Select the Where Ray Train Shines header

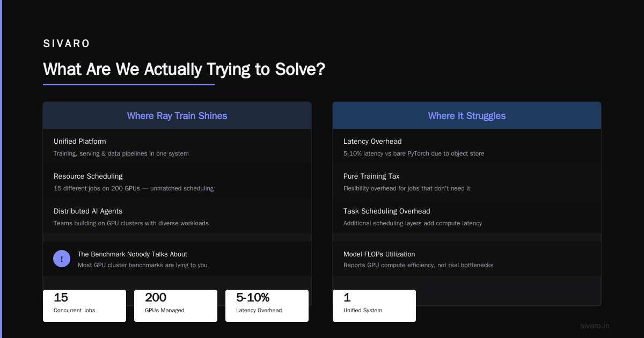pyautogui.click(x=177, y=115)
